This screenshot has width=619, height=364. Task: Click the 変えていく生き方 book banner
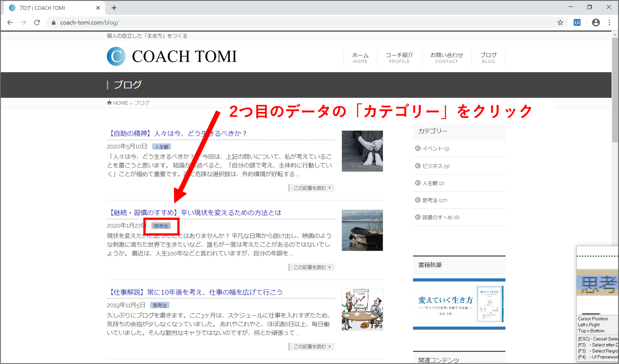click(459, 304)
